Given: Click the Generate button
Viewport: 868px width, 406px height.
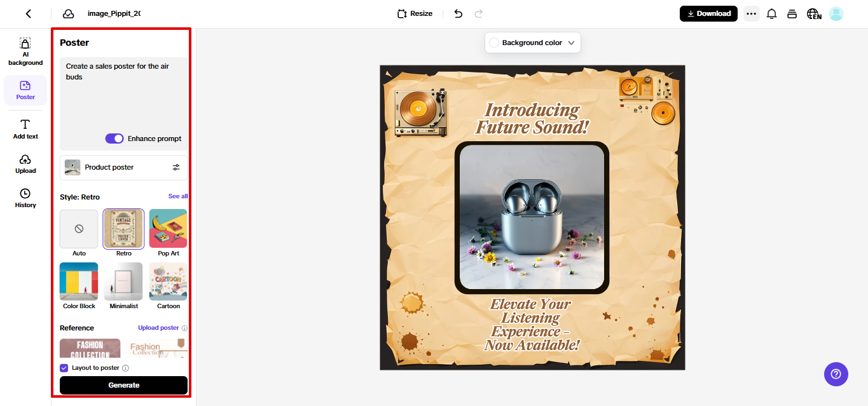Looking at the screenshot, I should (123, 385).
